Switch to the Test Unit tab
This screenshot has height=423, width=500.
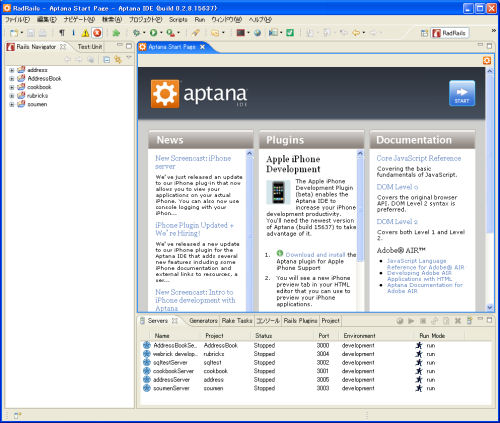[90, 47]
